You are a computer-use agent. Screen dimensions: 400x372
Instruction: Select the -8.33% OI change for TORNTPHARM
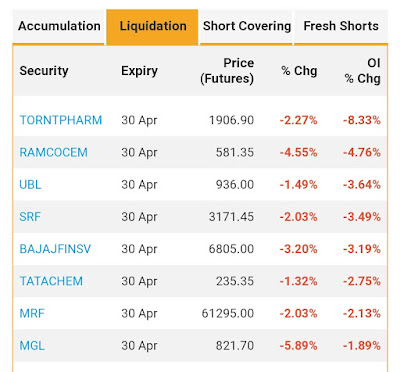(362, 120)
